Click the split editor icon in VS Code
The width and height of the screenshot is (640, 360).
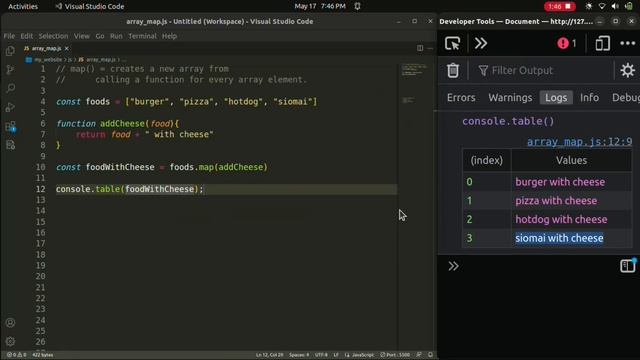pyautogui.click(x=420, y=48)
